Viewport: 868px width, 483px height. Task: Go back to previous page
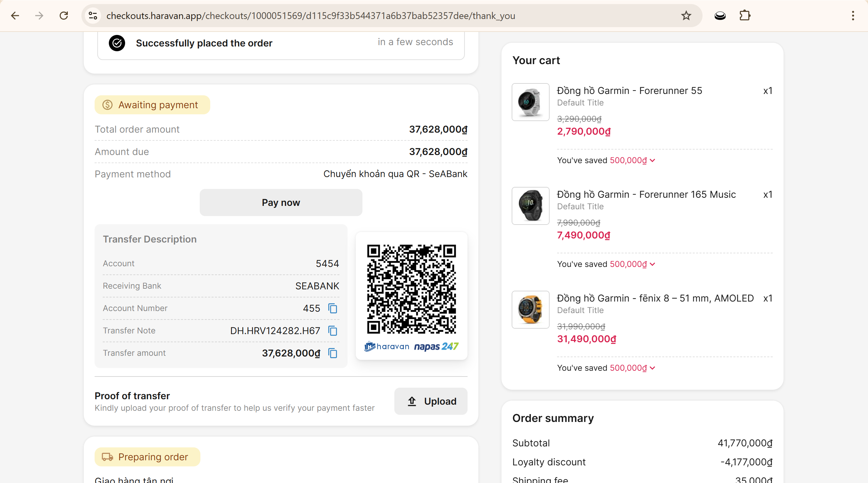(x=15, y=16)
